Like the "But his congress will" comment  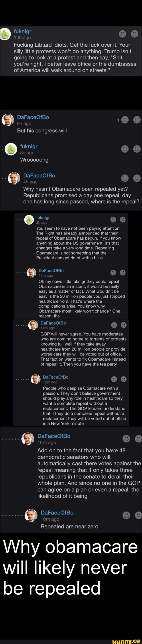pyautogui.click(x=125, y=120)
